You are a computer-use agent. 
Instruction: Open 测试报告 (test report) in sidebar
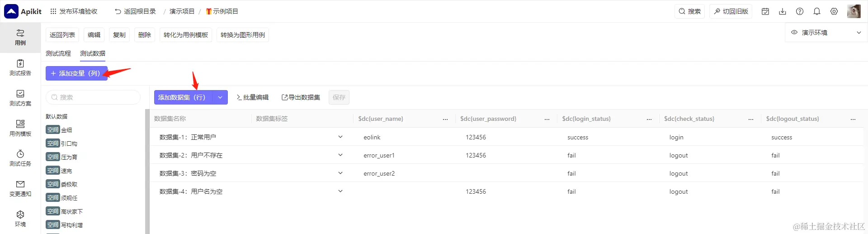coord(20,67)
